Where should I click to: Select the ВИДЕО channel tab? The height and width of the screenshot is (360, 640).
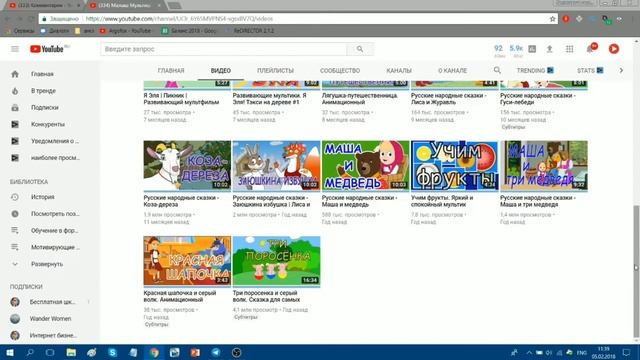point(221,71)
